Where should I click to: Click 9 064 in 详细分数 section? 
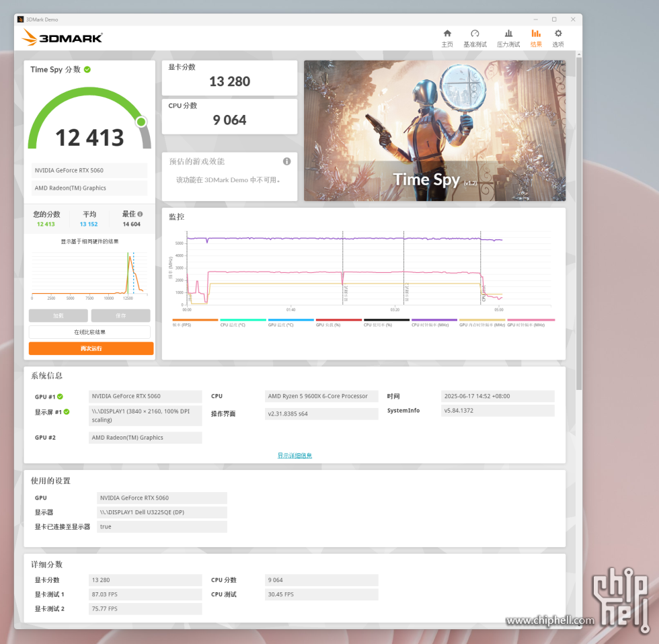coord(321,580)
